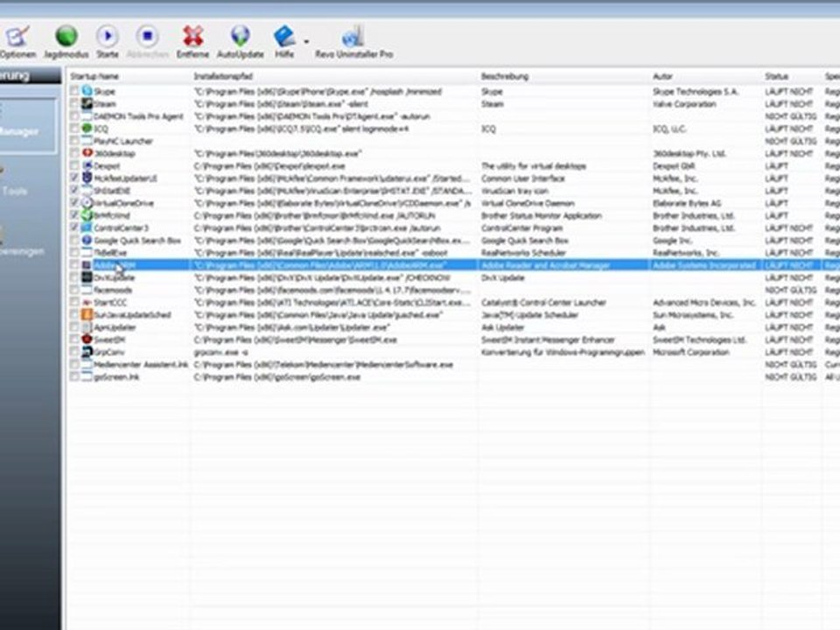840x630 pixels.
Task: Click 'The utility for virtual desktops' description
Action: (x=534, y=165)
